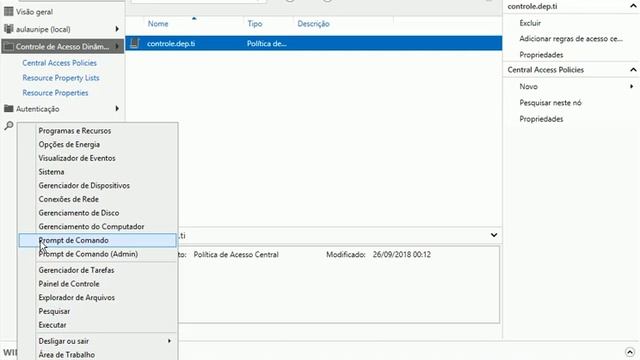Open Resource Properties link
This screenshot has height=360, width=640.
pos(55,93)
